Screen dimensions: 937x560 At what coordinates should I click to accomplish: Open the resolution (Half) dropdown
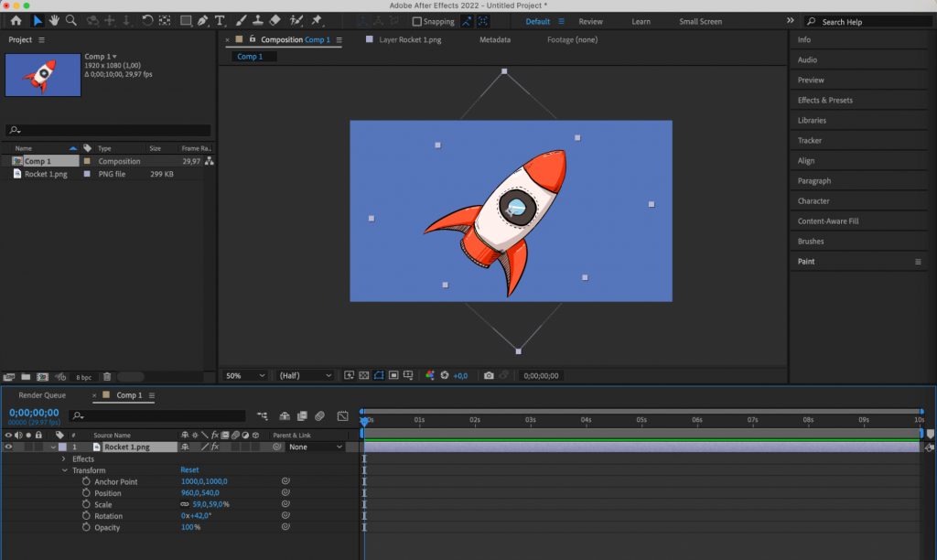point(303,375)
